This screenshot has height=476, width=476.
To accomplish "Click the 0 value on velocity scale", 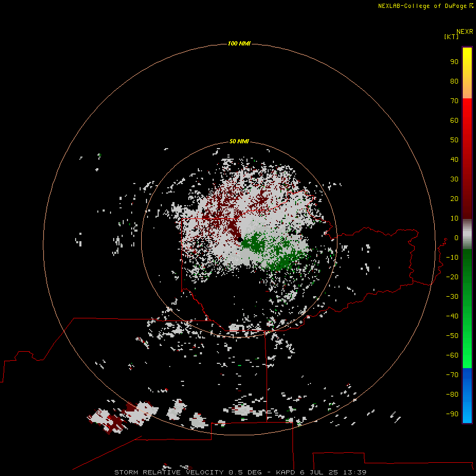I will [x=456, y=237].
